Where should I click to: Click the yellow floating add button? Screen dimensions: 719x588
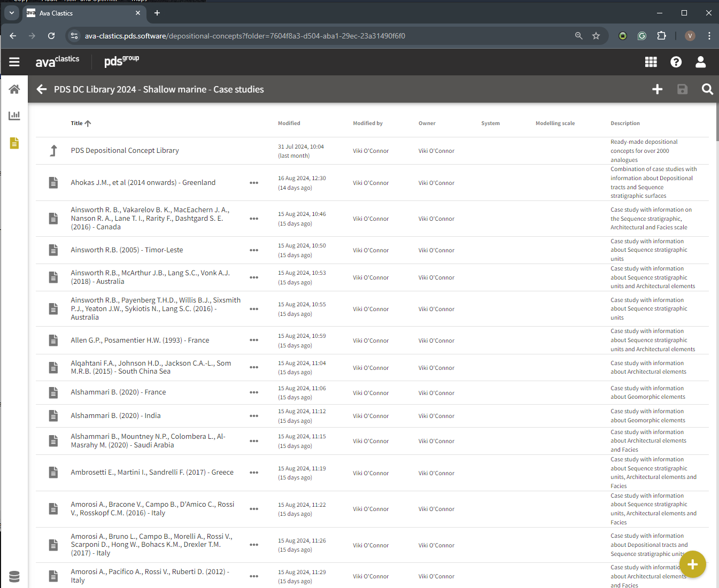(693, 564)
